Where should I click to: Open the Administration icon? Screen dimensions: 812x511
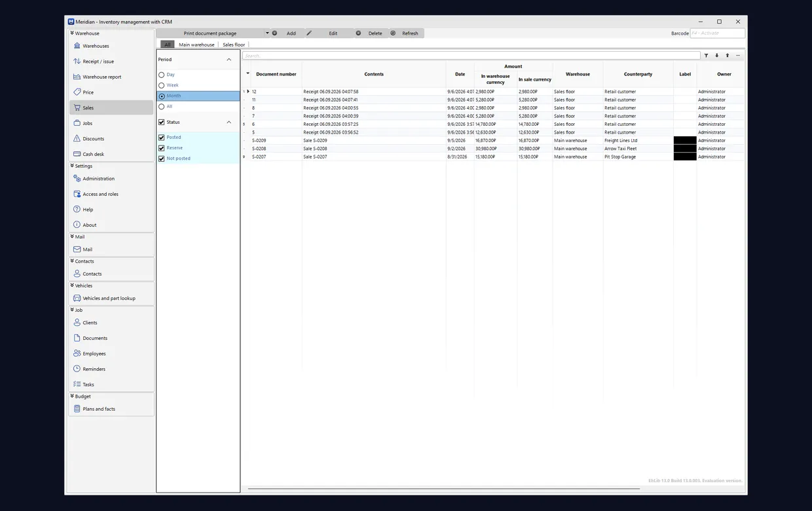77,178
